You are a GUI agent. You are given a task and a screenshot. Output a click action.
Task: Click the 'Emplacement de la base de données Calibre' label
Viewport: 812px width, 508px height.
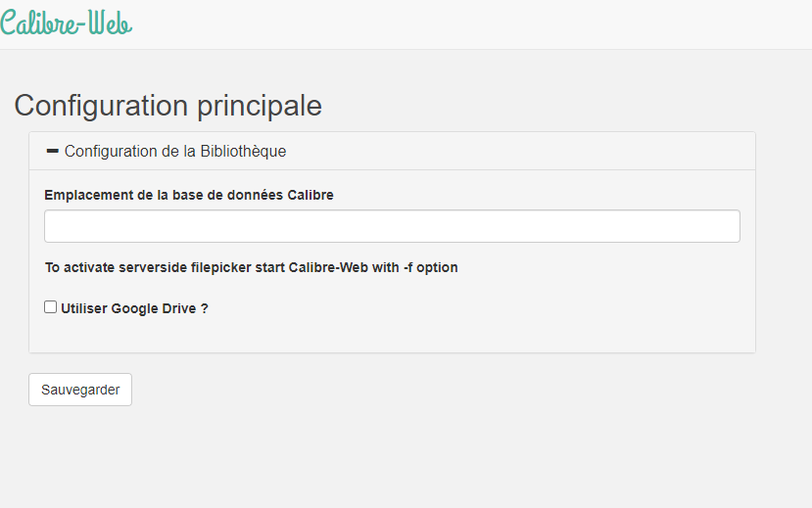pyautogui.click(x=188, y=195)
